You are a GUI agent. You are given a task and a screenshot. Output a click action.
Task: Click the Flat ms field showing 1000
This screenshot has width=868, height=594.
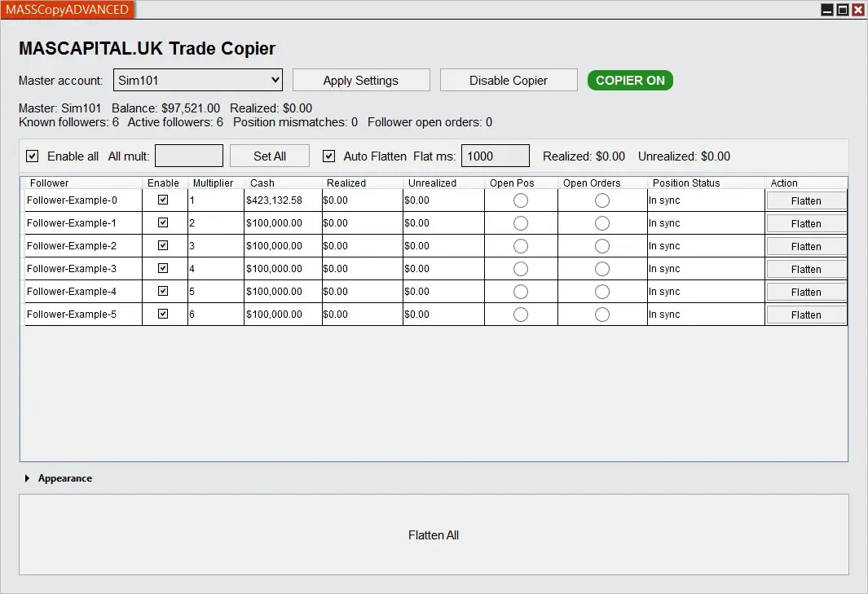(496, 156)
